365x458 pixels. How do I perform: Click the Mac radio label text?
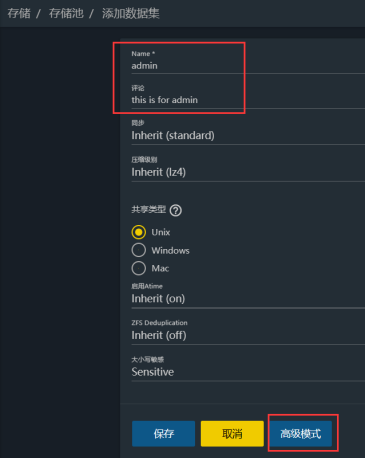tap(160, 268)
